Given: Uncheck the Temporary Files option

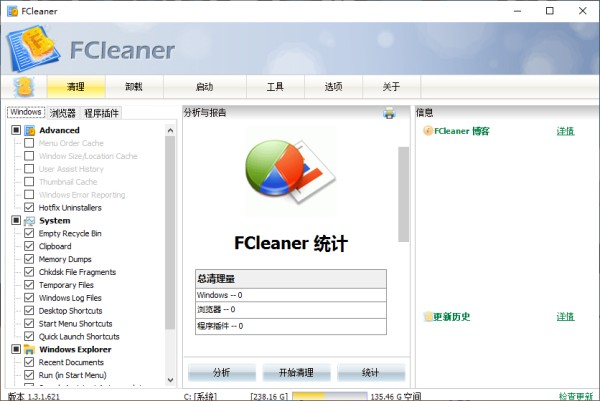Looking at the screenshot, I should [29, 285].
